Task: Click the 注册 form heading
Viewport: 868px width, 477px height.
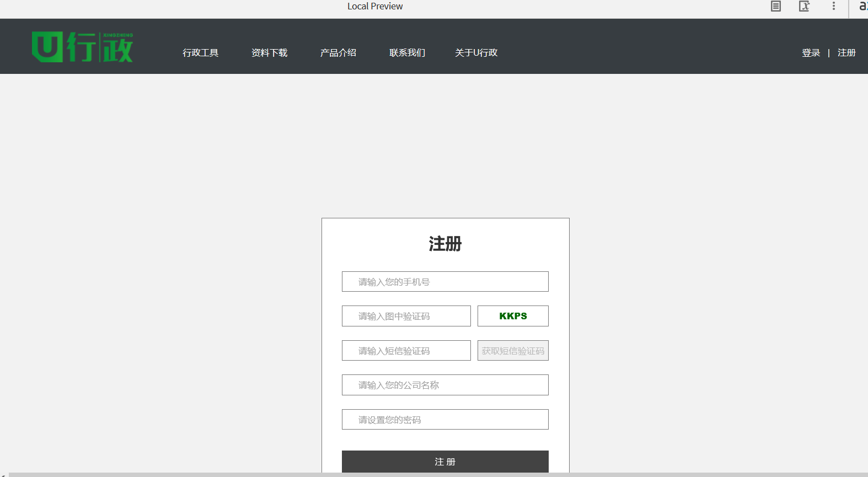Action: [445, 244]
